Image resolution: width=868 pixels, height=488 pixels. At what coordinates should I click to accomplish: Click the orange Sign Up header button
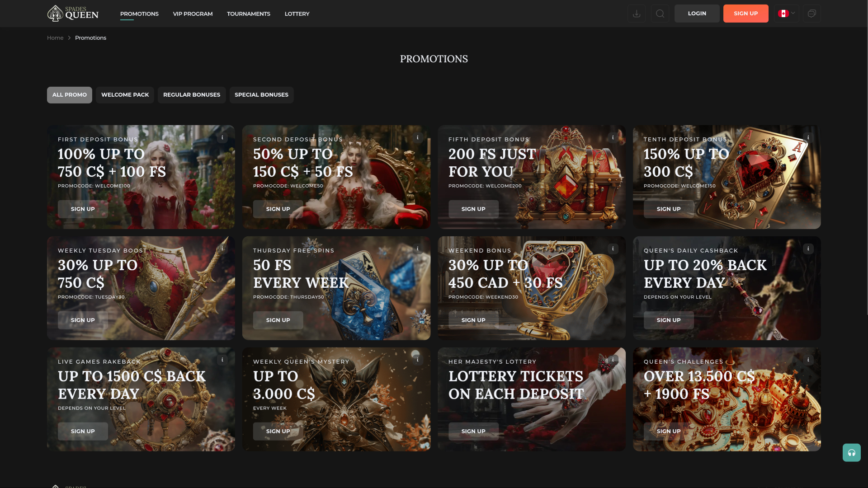click(x=745, y=14)
